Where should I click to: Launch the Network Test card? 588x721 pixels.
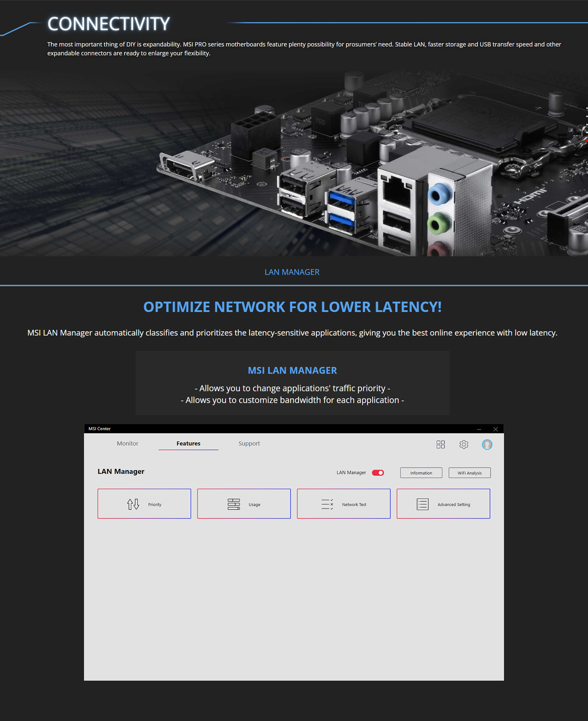pyautogui.click(x=344, y=504)
